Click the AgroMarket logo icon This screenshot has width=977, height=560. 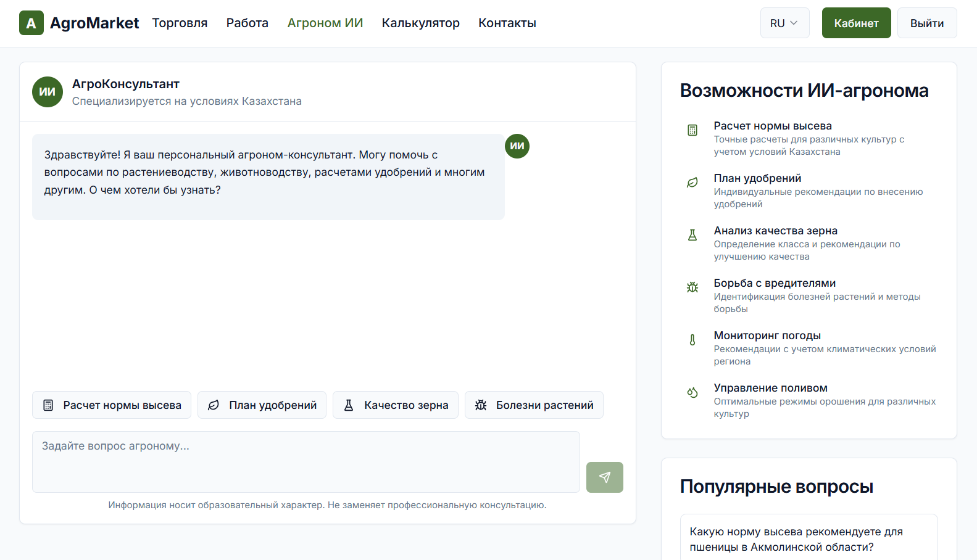(31, 23)
